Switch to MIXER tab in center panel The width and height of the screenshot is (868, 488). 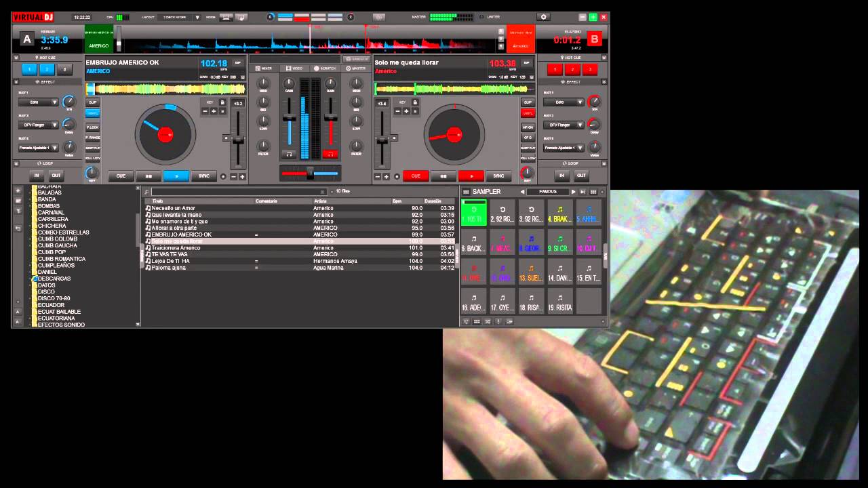pos(263,68)
